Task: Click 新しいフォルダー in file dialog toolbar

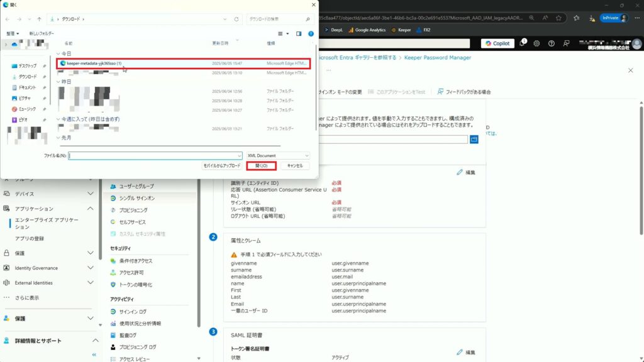Action: point(42,33)
